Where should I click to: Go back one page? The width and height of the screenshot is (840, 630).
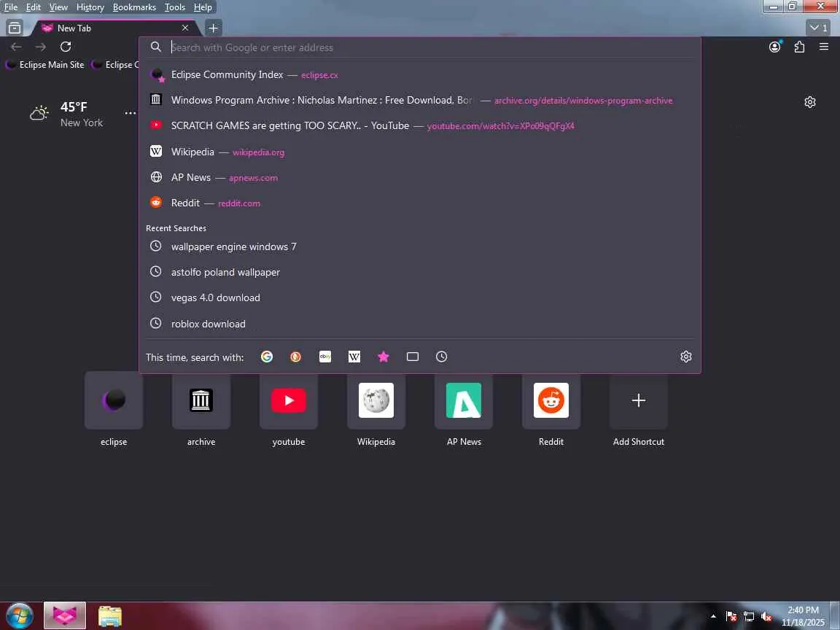click(x=16, y=47)
